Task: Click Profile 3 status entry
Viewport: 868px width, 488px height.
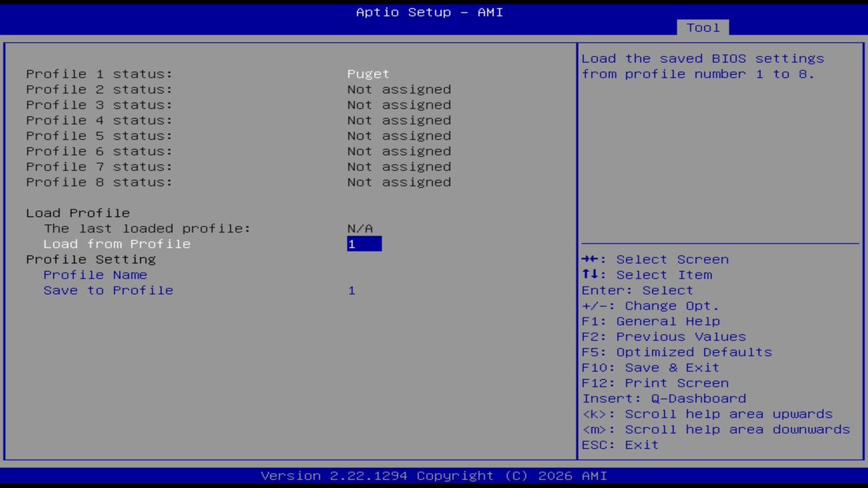Action: [98, 104]
